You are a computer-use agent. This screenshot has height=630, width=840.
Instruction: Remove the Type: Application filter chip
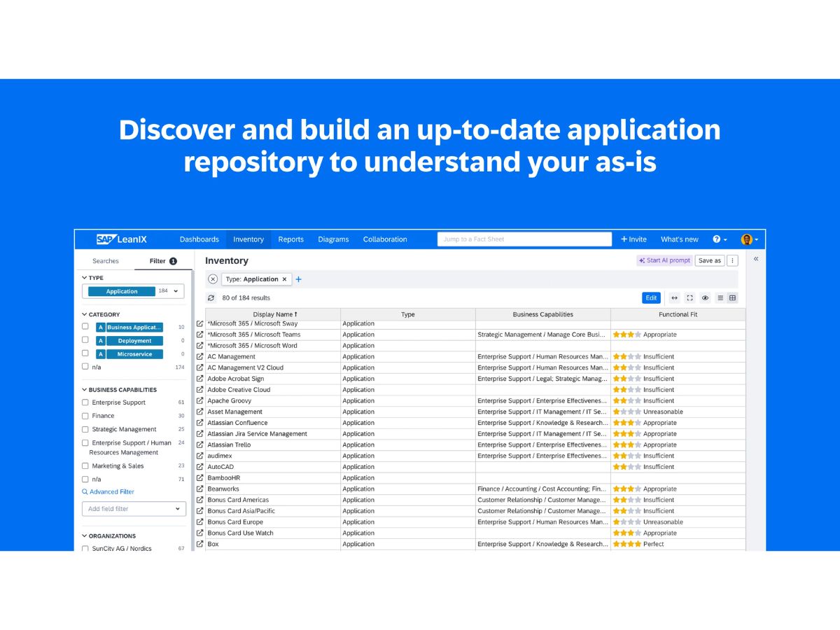pyautogui.click(x=284, y=279)
